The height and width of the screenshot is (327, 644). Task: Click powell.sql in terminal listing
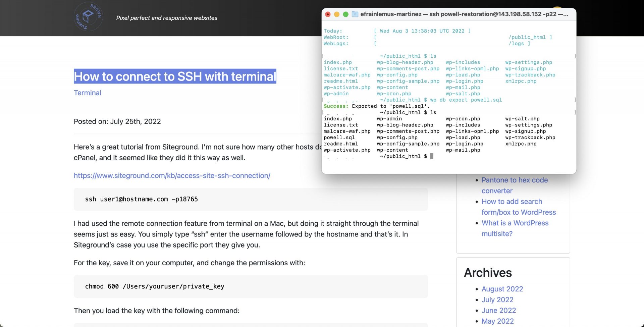339,138
